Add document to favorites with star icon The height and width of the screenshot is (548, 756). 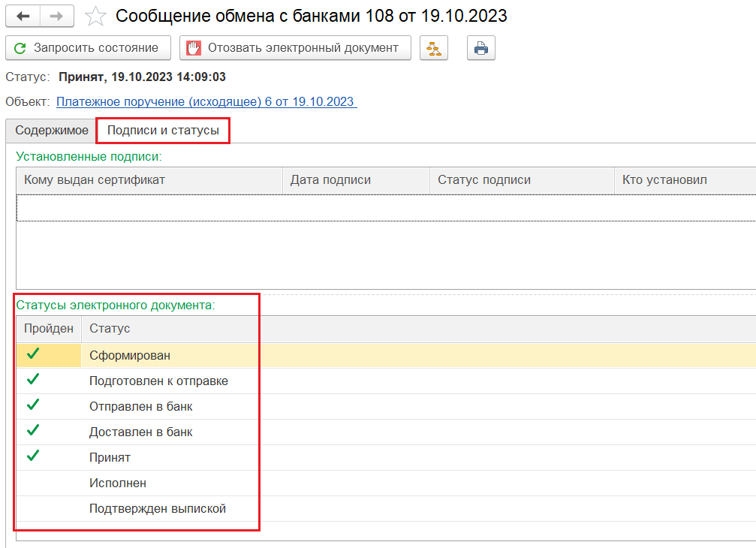coord(95,16)
